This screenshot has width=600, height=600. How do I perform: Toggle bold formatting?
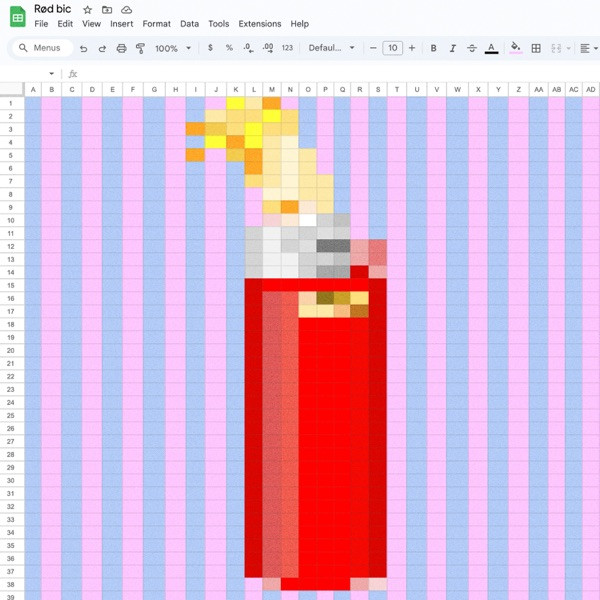tap(433, 48)
